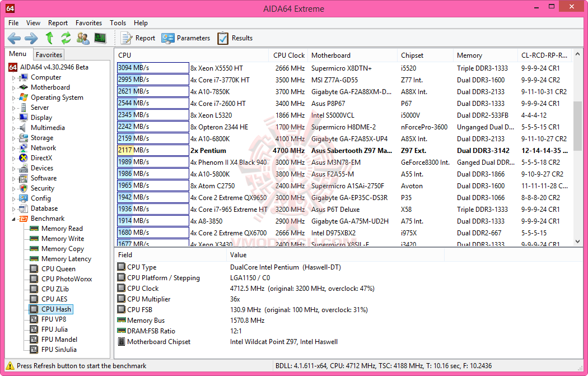Click the green Refresh arrows icon
588x376 pixels.
coord(66,38)
